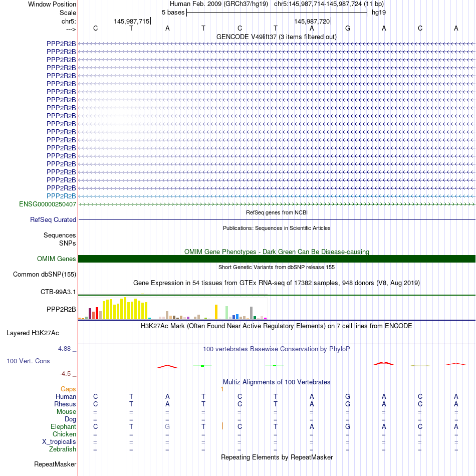476x476 pixels.
Task: Click the 100 Vert. Cons track label
Action: (x=28, y=361)
